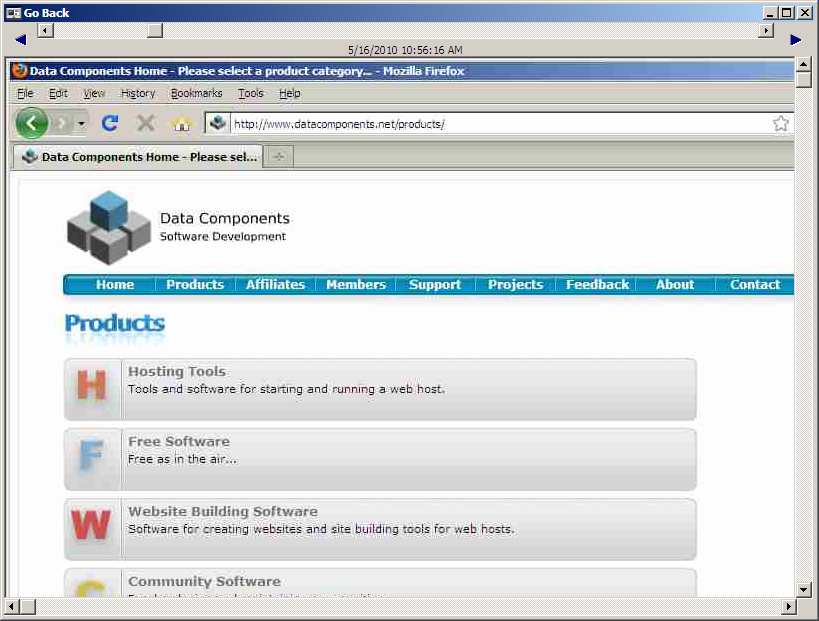819x621 pixels.
Task: Open the Community Software category link
Action: [x=204, y=581]
